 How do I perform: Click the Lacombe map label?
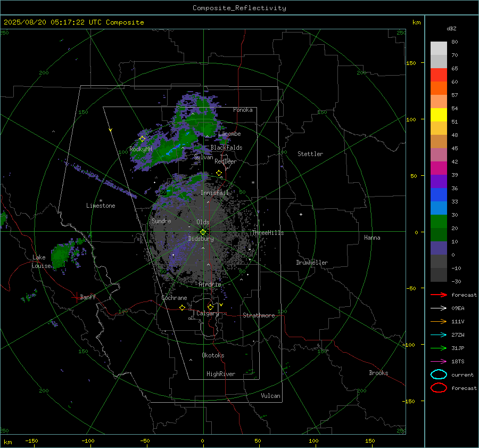(x=229, y=134)
